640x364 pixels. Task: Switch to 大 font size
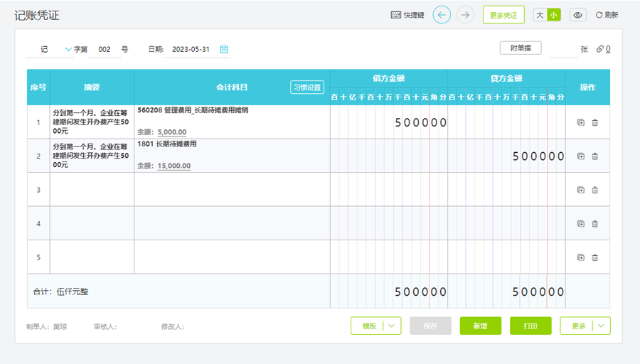pos(540,15)
